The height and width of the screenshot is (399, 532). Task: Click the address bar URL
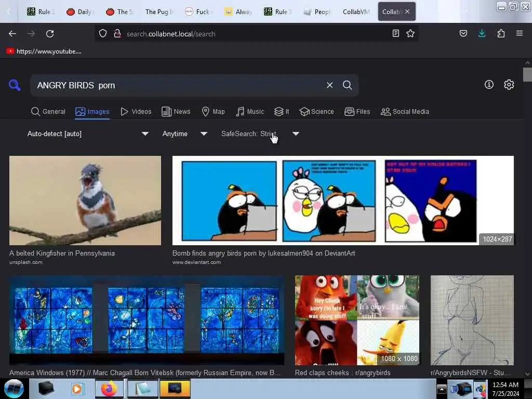[170, 34]
